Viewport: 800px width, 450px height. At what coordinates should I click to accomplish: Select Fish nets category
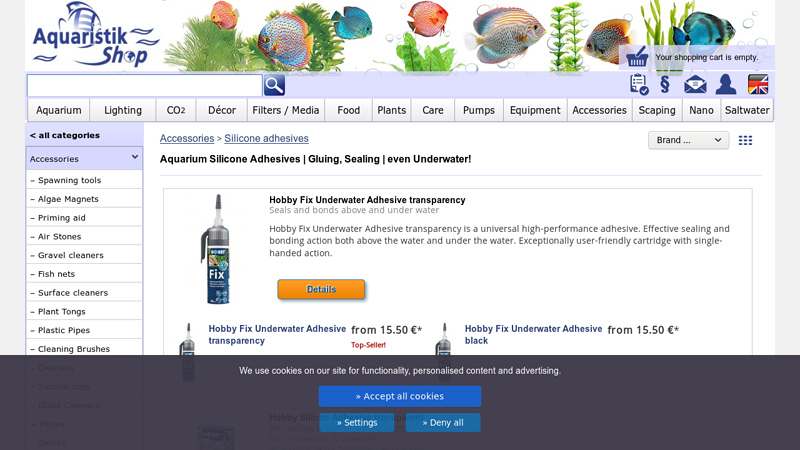tap(84, 274)
